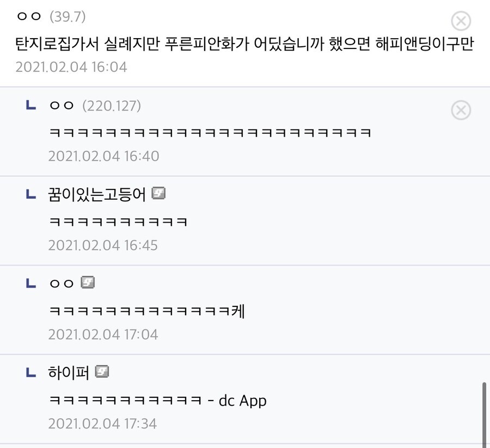Click the reply marker beside 하이퍼's comment
Viewport: 490px width, 448px height.
[30, 372]
